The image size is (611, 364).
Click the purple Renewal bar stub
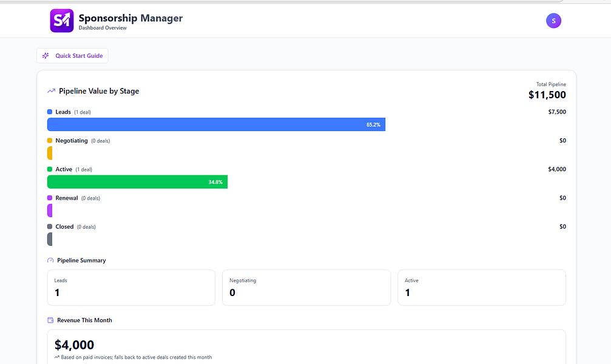point(50,211)
